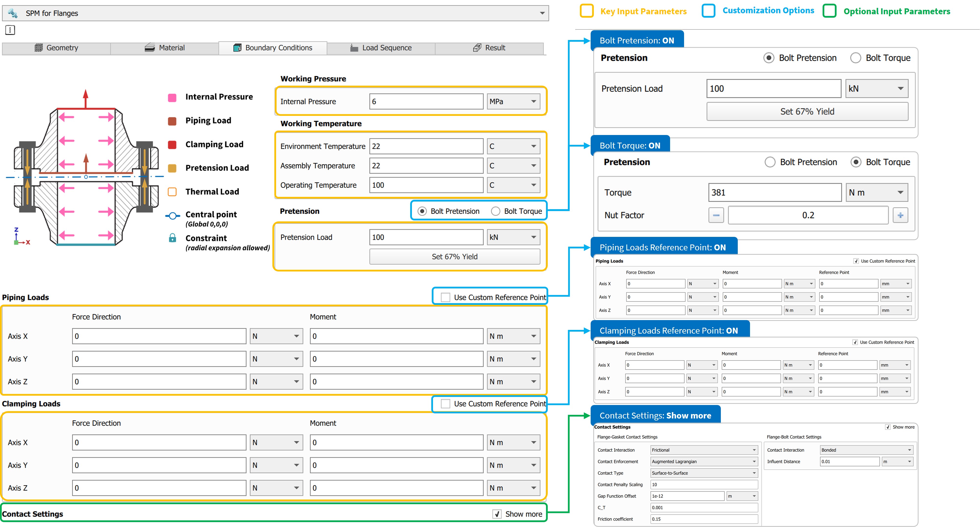This screenshot has height=527, width=980.
Task: Toggle Contact Settings Show more checkbox
Action: [x=497, y=514]
